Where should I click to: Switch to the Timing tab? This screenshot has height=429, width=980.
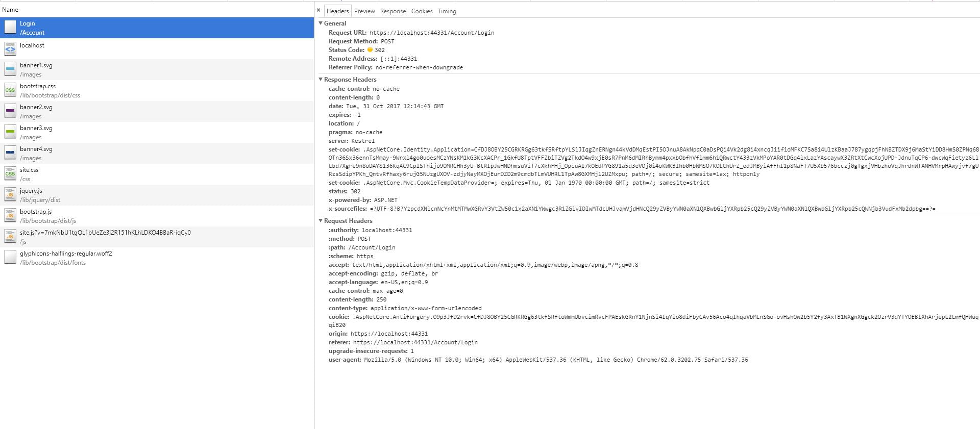(x=447, y=11)
